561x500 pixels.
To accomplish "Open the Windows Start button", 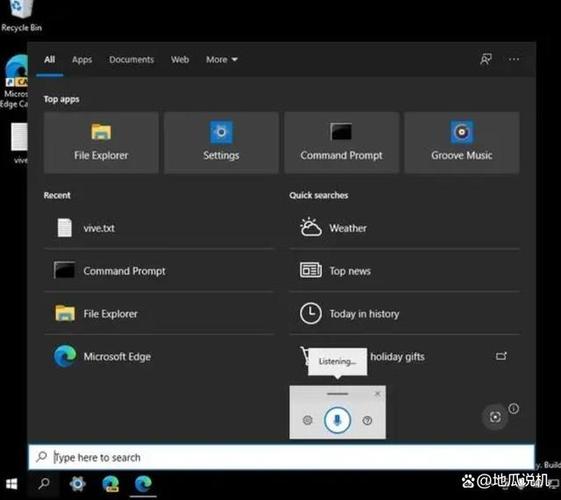I will coord(11,484).
